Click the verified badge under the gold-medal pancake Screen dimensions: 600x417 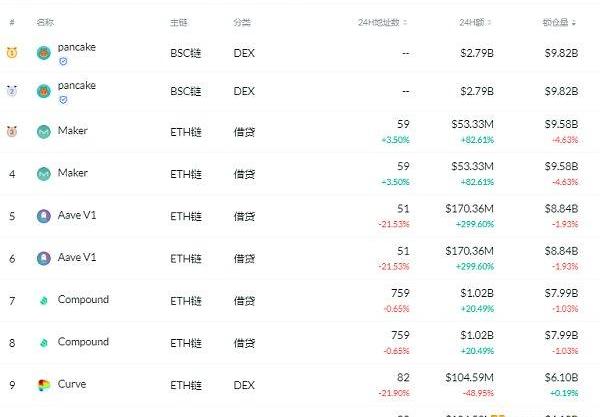click(x=63, y=61)
